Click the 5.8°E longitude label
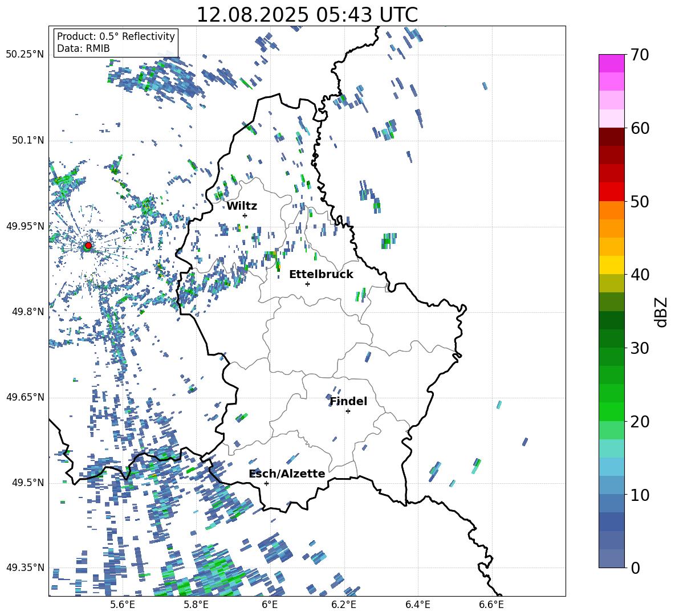This screenshot has height=616, width=675. 196,605
